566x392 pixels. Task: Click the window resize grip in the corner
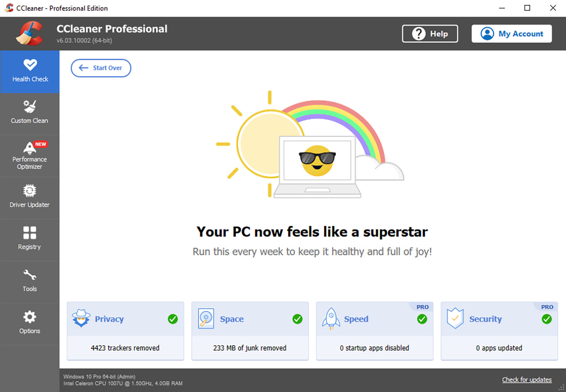pos(561,388)
